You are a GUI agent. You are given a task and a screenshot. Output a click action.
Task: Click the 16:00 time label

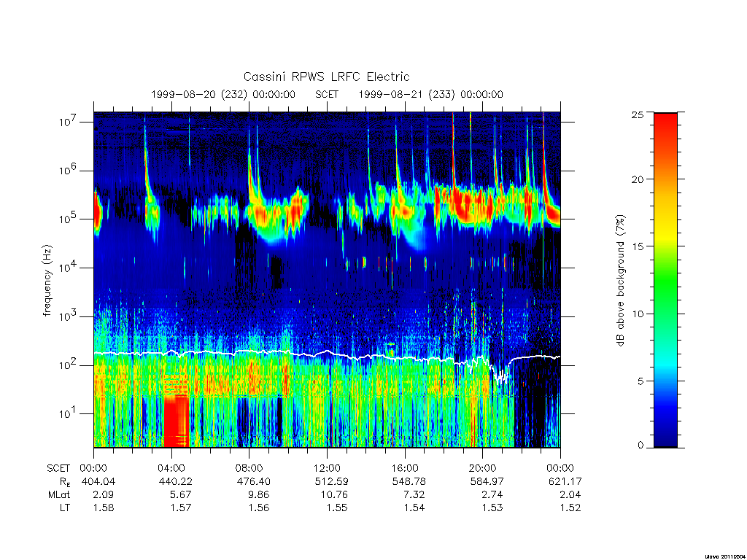(405, 468)
